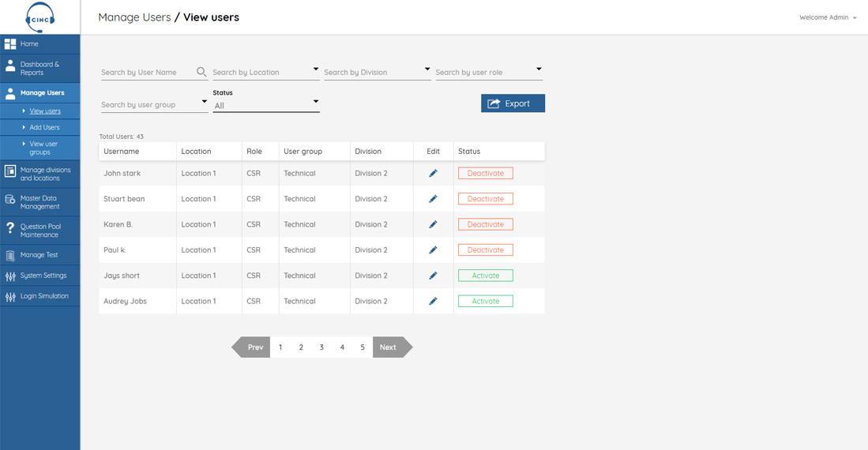Open System Settings sliders icon
Image resolution: width=868 pixels, height=450 pixels.
(10, 276)
